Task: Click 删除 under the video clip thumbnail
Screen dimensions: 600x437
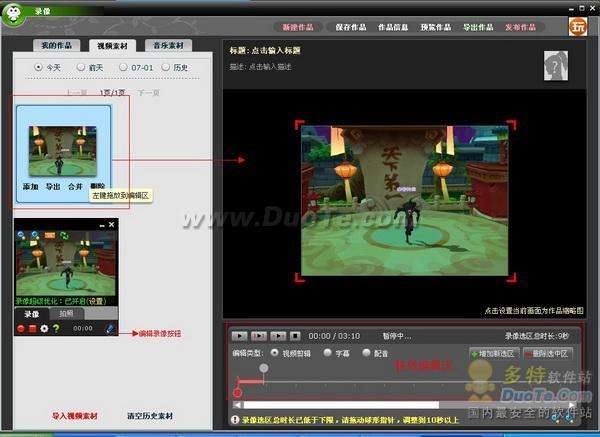Action: point(98,186)
